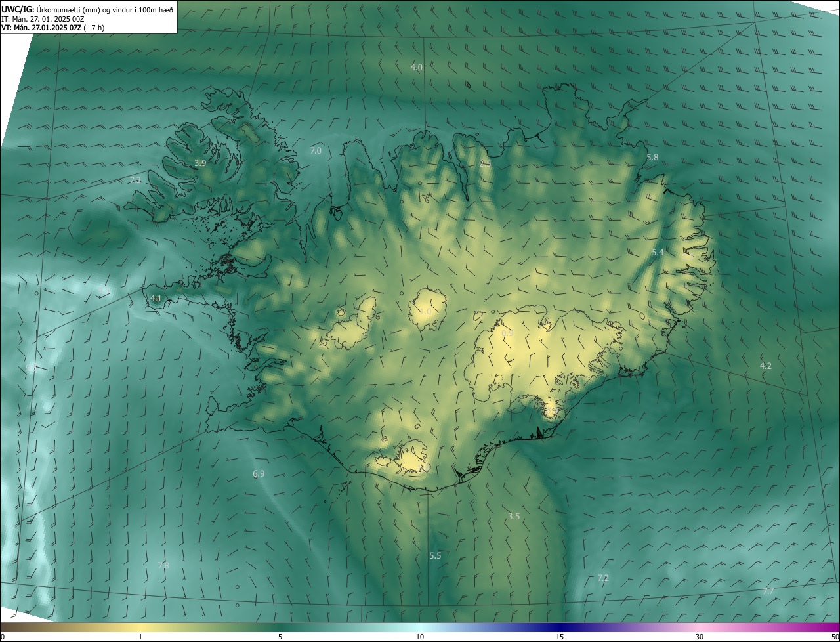
Task: Click the 1 tick on the color scale
Action: coord(140,637)
